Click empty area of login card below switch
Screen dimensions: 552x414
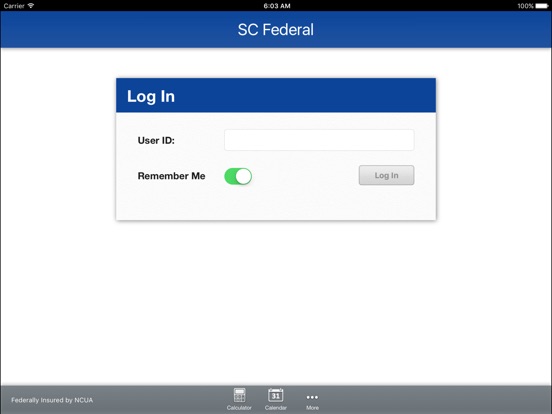[276, 204]
